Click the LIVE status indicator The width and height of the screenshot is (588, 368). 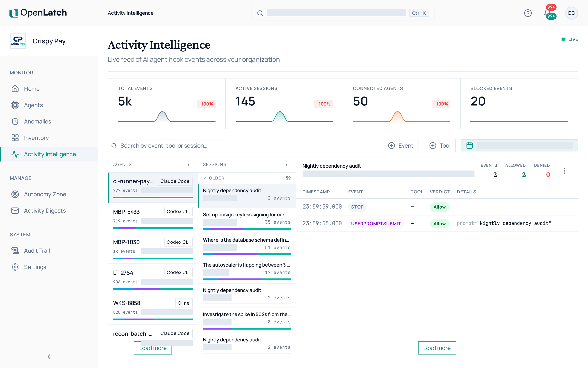[569, 39]
